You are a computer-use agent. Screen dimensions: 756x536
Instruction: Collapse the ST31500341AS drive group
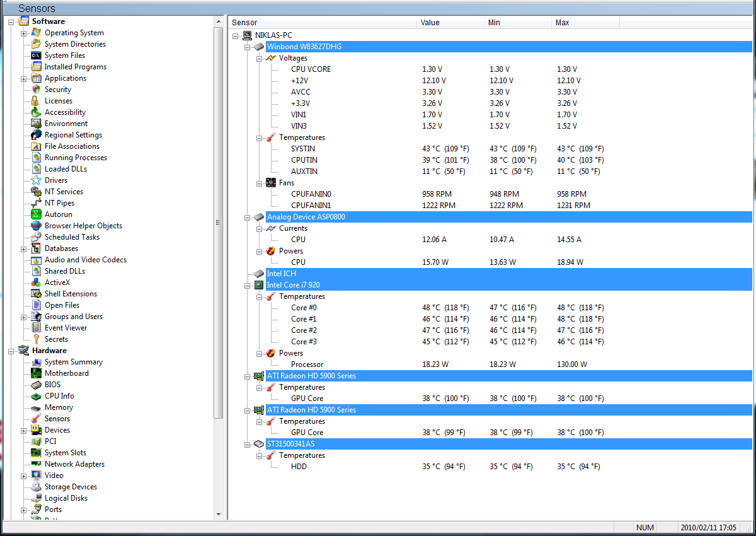(x=247, y=444)
